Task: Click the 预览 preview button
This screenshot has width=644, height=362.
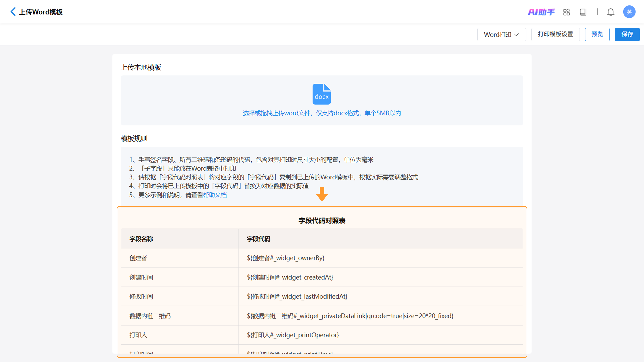Action: point(597,34)
